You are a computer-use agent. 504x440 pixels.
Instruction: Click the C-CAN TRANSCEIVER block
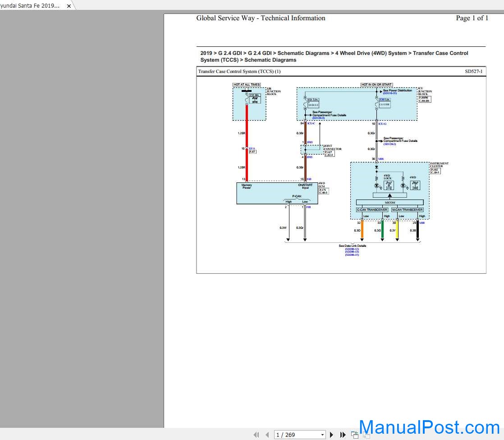[372, 210]
